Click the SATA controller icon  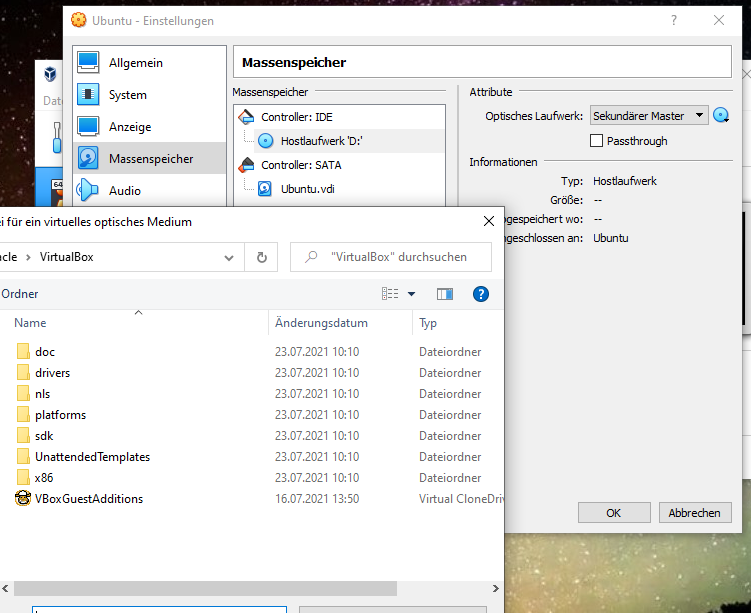coord(246,165)
